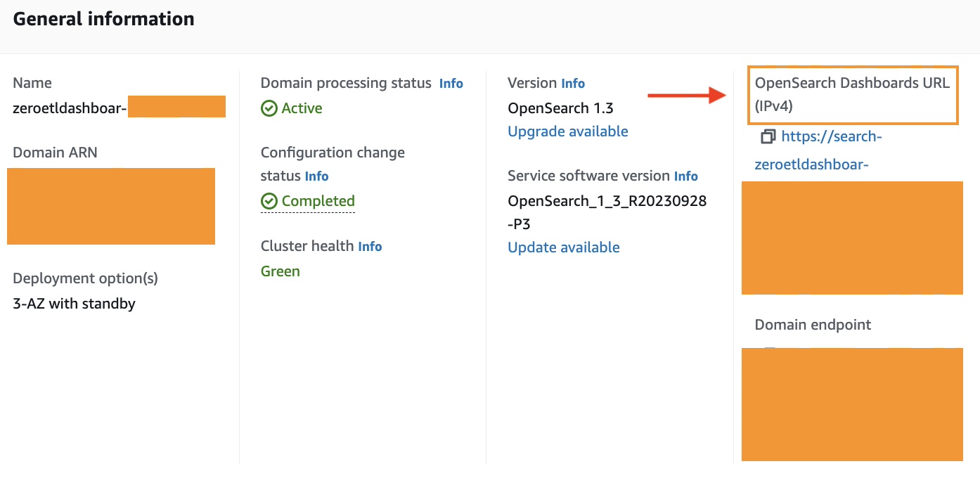Click the Service software version label
This screenshot has width=980, height=478.
tap(589, 176)
